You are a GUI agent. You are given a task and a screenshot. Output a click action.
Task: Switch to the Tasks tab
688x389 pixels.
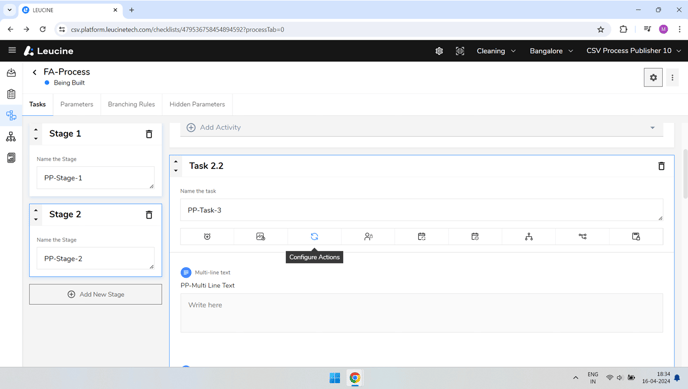tap(37, 104)
